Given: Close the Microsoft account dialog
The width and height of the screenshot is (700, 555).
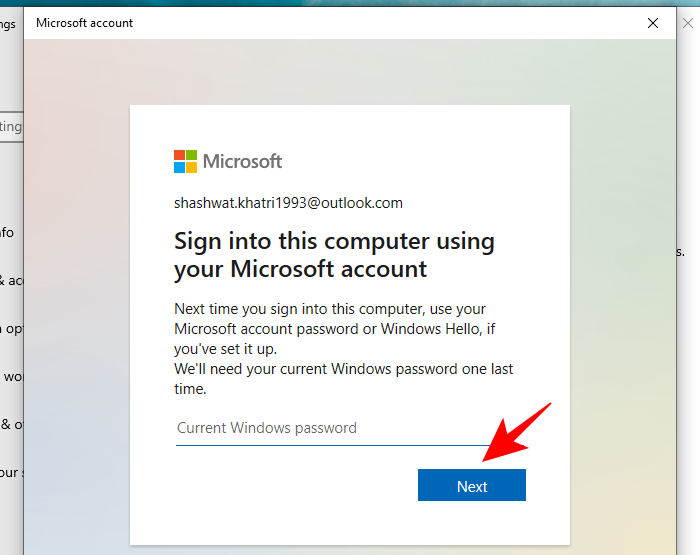Looking at the screenshot, I should click(652, 22).
